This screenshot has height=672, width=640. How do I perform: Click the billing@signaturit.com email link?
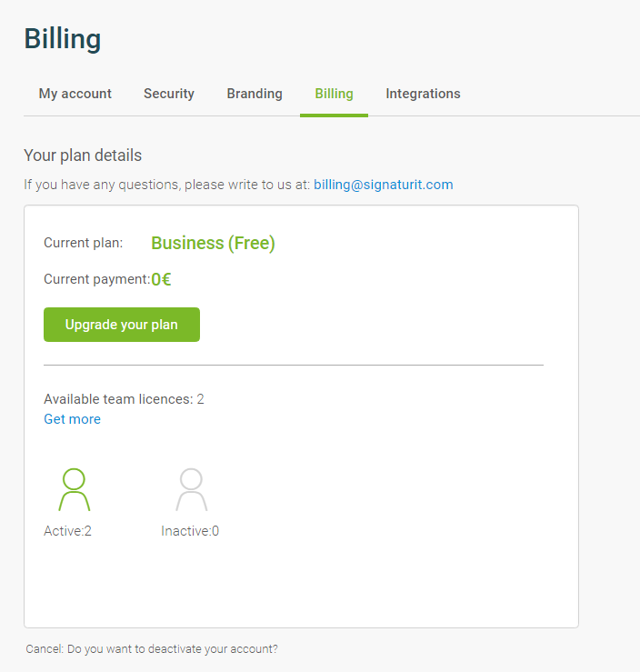[384, 185]
